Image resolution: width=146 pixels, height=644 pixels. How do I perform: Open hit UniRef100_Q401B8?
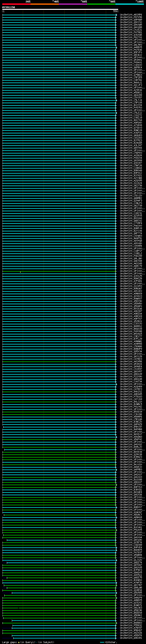coord(131,27)
